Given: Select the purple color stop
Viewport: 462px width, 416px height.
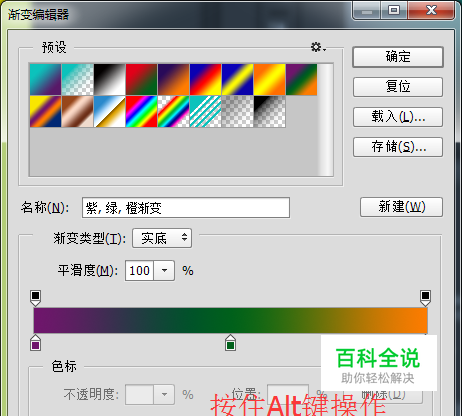Looking at the screenshot, I should pyautogui.click(x=35, y=343).
